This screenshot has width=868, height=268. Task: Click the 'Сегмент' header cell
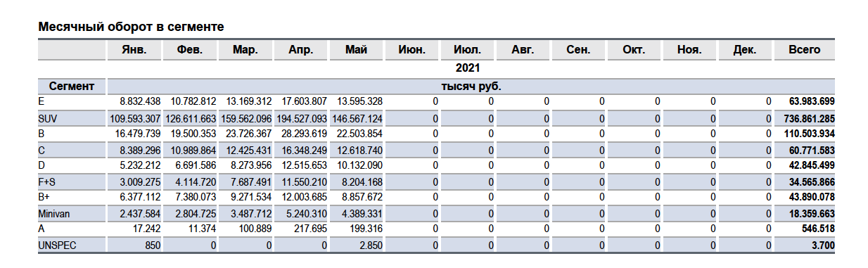(x=72, y=87)
